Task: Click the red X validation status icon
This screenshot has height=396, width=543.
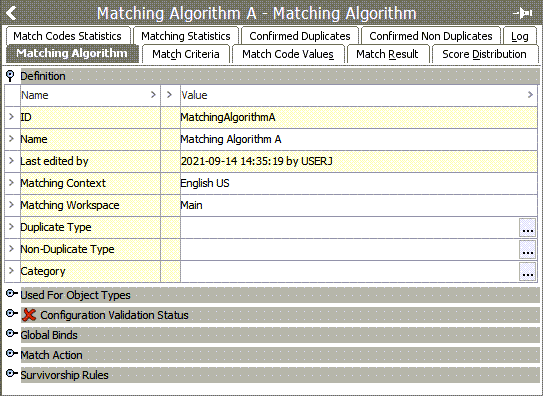Action: [x=29, y=315]
